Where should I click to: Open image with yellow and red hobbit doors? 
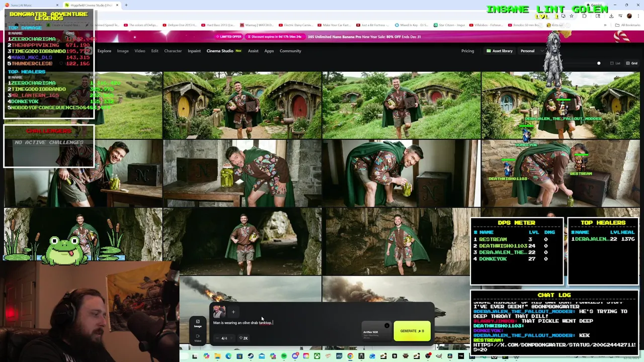(242, 105)
